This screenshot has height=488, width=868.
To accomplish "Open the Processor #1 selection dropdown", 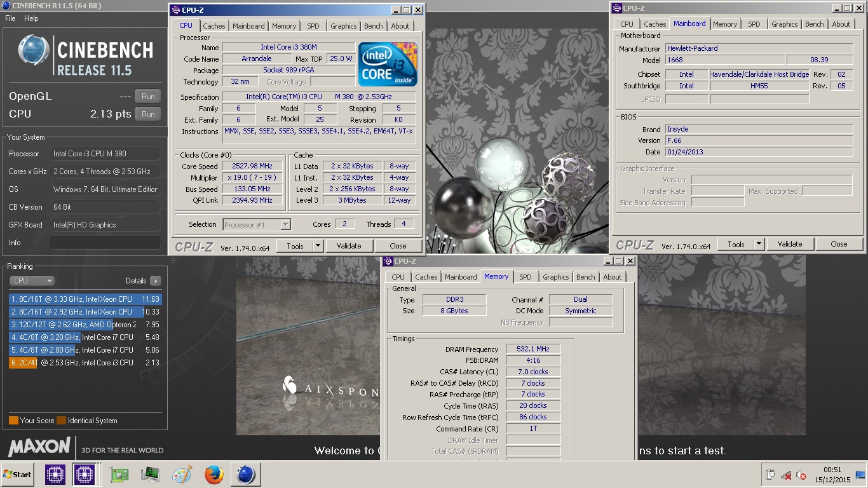I will pos(257,224).
